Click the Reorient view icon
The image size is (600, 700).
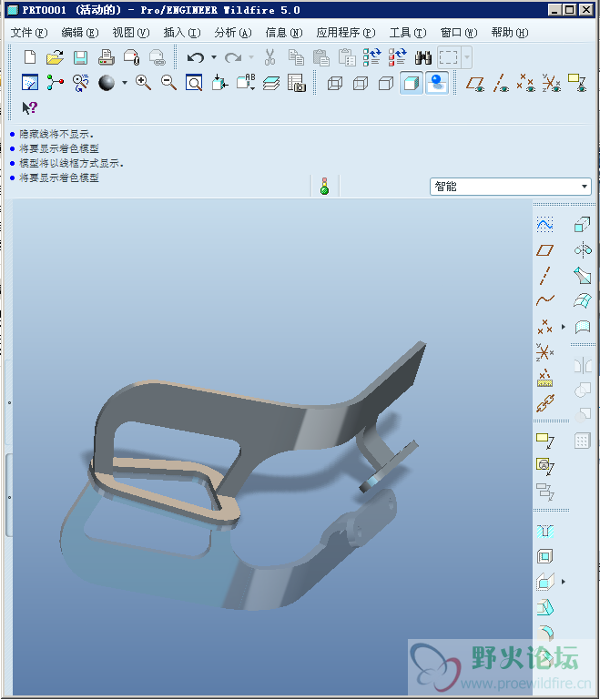tap(219, 83)
